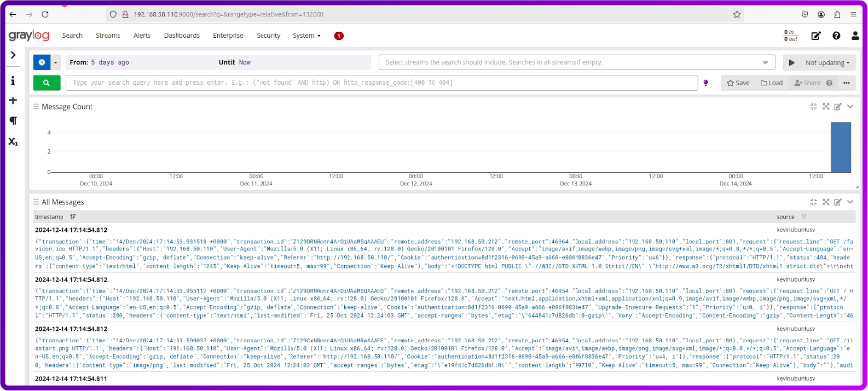The image size is (868, 391).
Task: Navigate to Dashboards
Action: click(x=182, y=36)
